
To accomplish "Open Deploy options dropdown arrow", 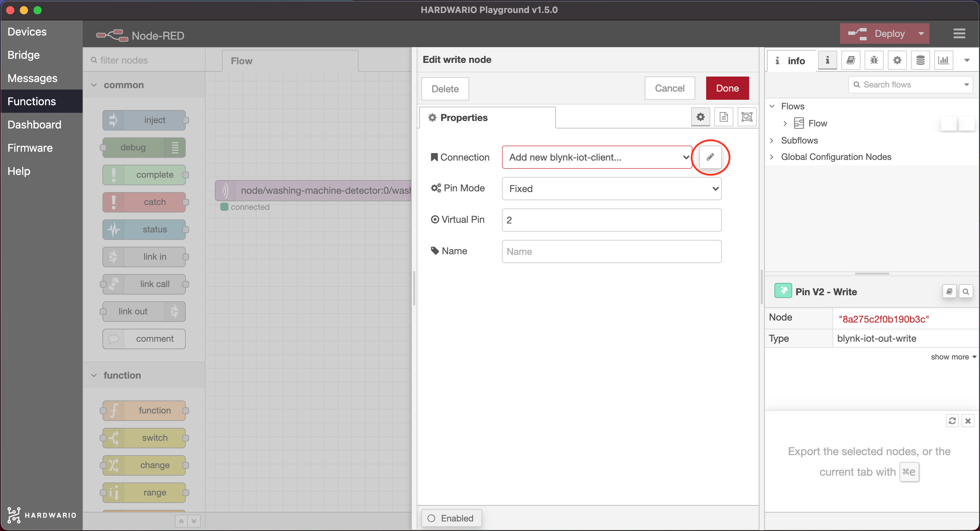I will pyautogui.click(x=921, y=33).
